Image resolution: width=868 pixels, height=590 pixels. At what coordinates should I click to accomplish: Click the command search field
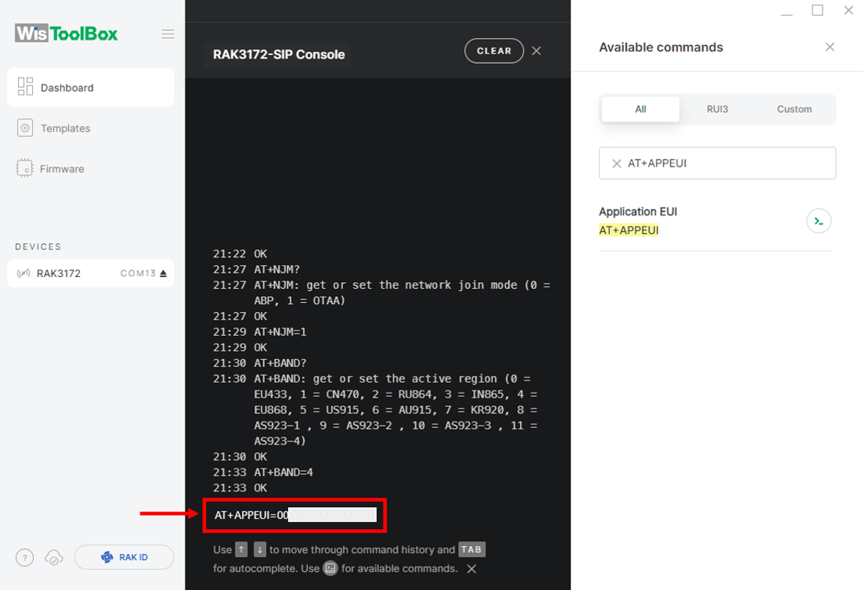tap(718, 163)
